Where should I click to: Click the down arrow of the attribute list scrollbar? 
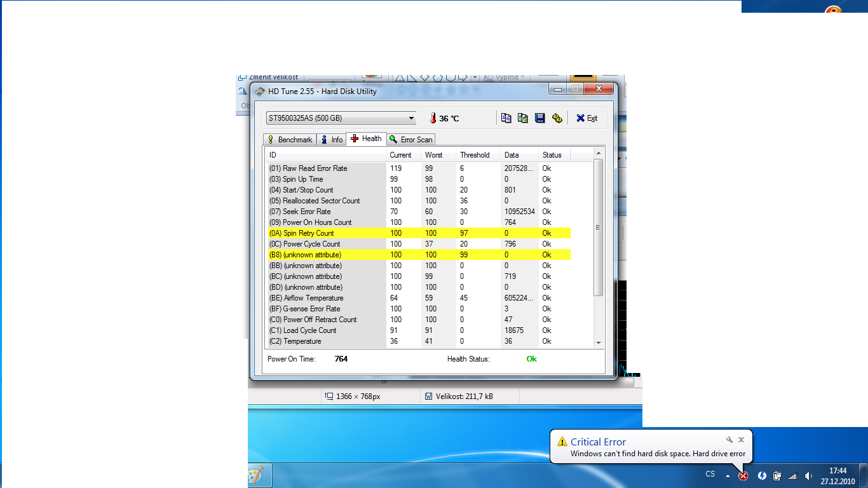click(x=598, y=343)
